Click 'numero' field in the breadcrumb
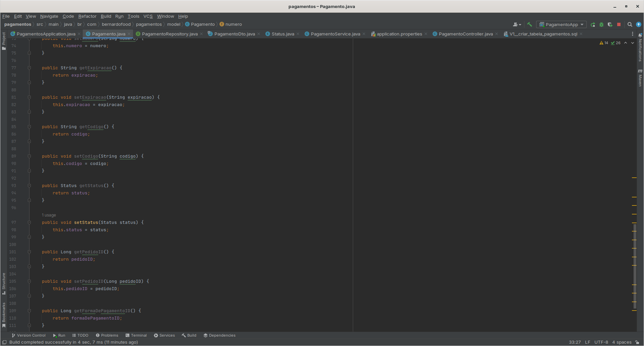The width and height of the screenshot is (644, 346). coord(231,24)
